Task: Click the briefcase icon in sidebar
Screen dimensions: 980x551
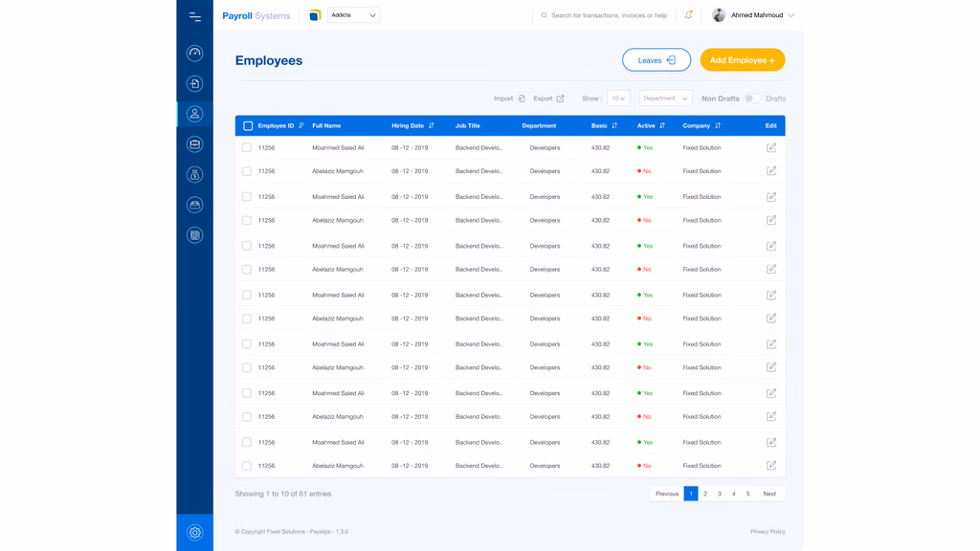Action: click(x=194, y=144)
